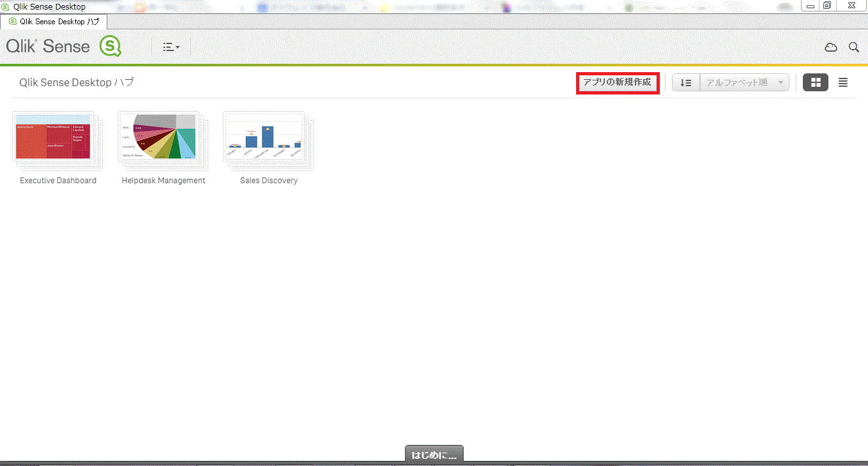This screenshot has height=466, width=868.
Task: Click the Executive Dashboard app name label
Action: click(58, 181)
